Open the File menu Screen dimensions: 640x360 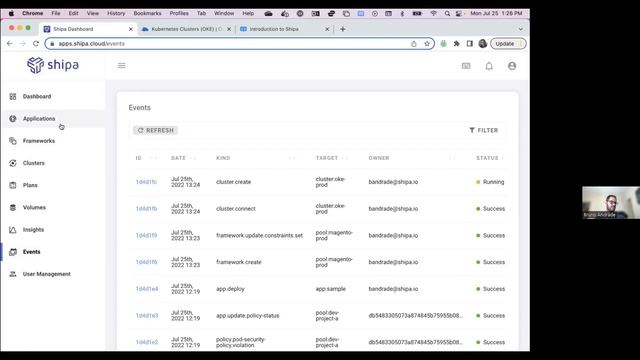pos(56,13)
